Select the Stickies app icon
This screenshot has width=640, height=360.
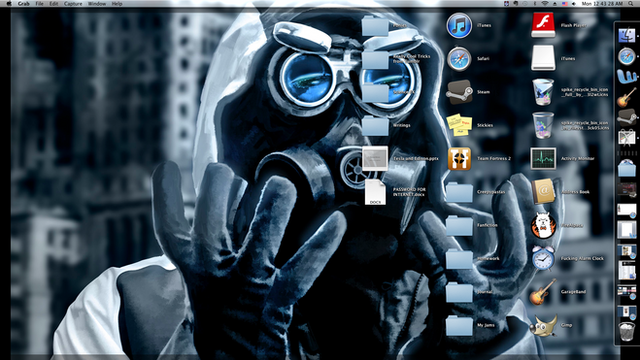point(459,125)
